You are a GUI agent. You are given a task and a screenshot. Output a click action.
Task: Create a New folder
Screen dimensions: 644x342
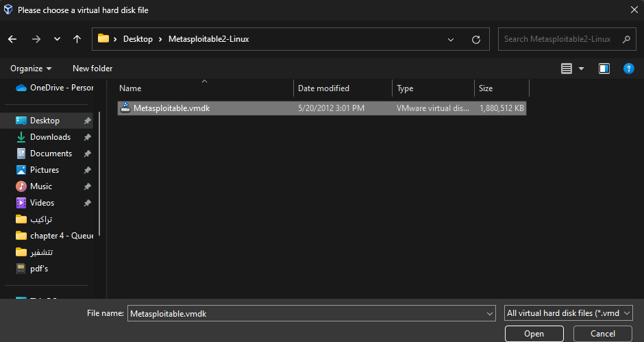pos(92,69)
